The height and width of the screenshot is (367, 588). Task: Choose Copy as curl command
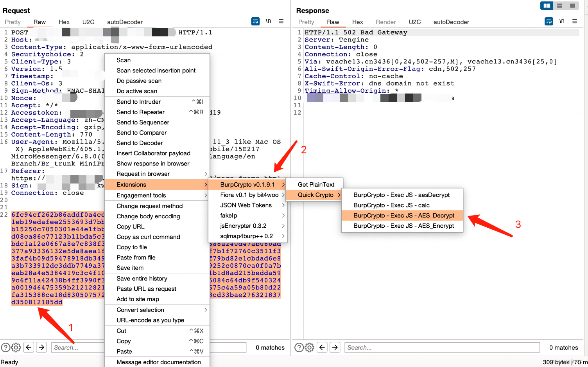157,237
